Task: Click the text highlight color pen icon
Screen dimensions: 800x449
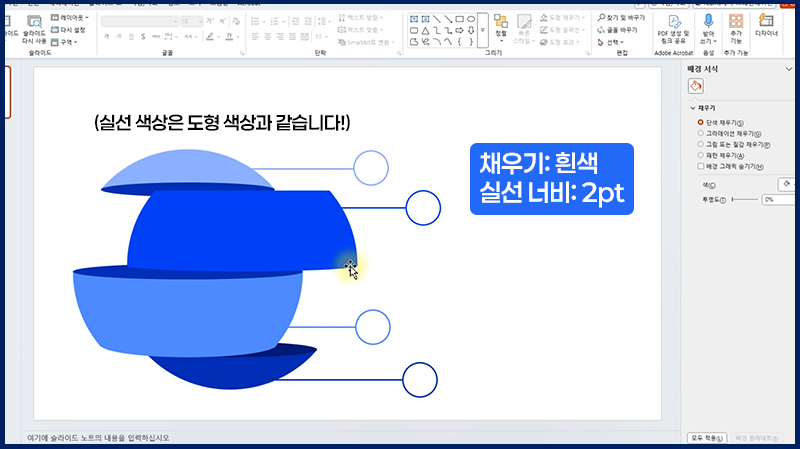Action: tap(210, 37)
